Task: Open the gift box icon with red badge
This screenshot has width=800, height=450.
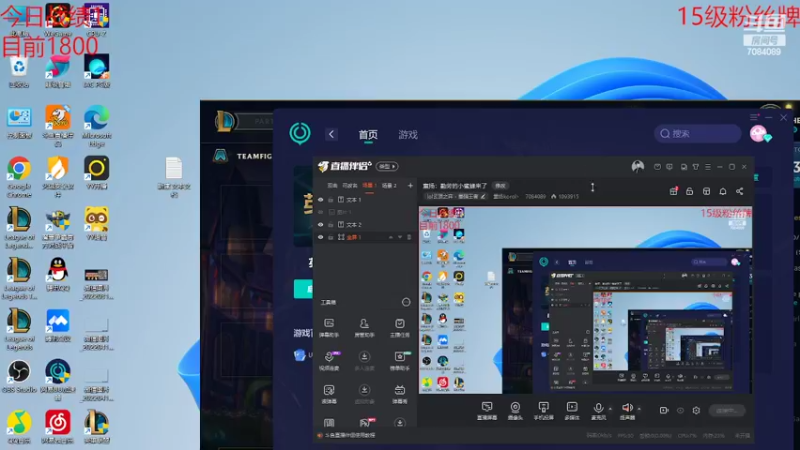Action: [673, 191]
